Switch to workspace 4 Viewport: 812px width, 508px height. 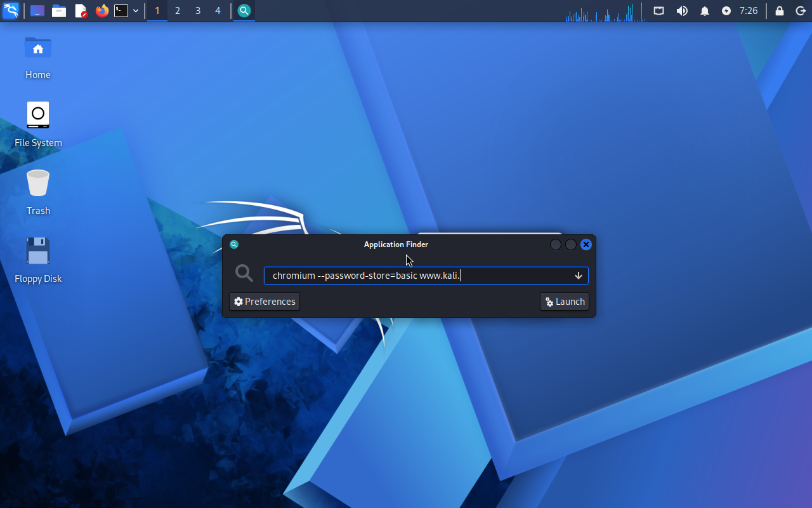[218, 11]
